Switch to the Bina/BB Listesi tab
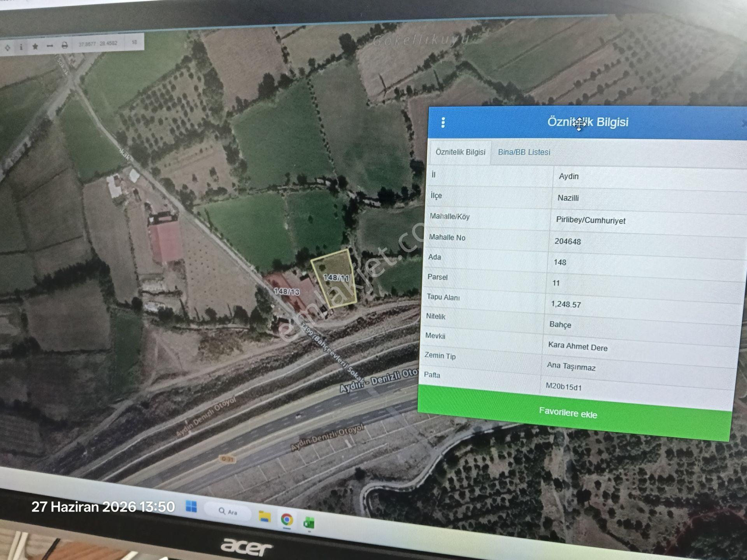Viewport: 747px width, 560px height. click(524, 152)
